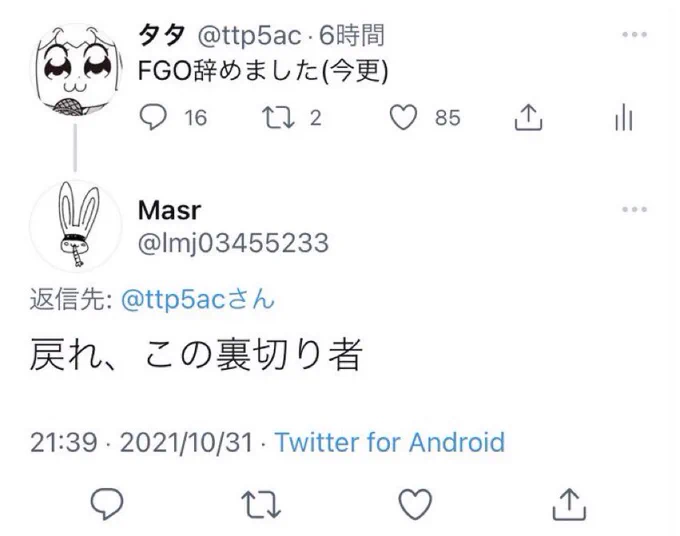Open three-dot menu on Masr's reply

(x=634, y=210)
